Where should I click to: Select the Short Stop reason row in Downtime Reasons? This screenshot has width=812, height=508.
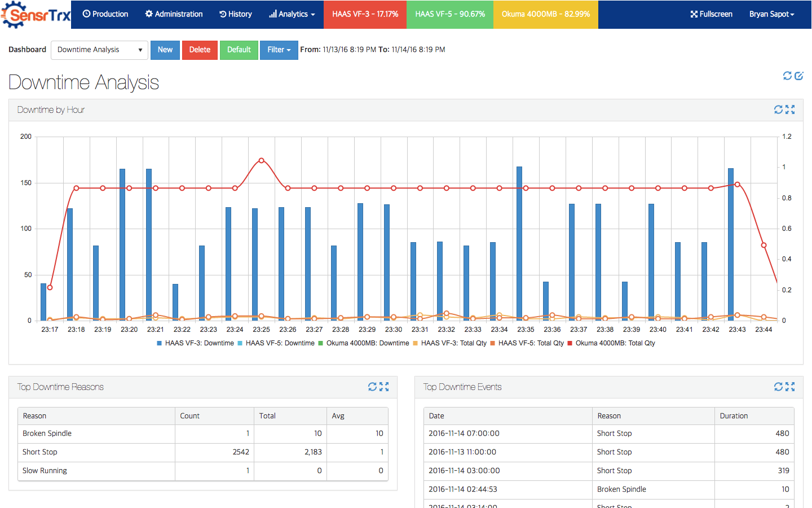[203, 452]
